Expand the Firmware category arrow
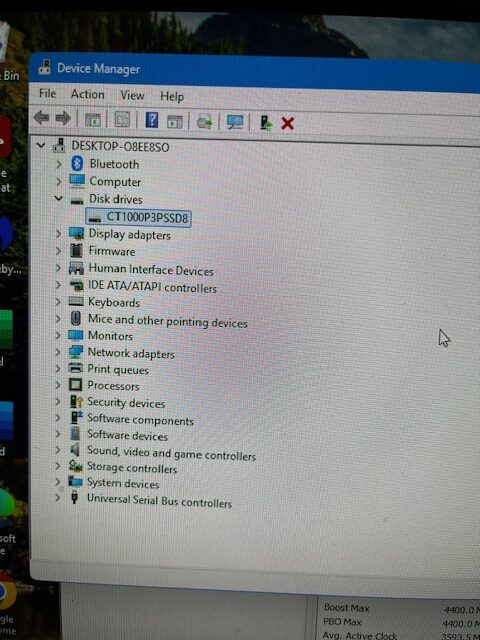The height and width of the screenshot is (640, 480). (x=58, y=250)
